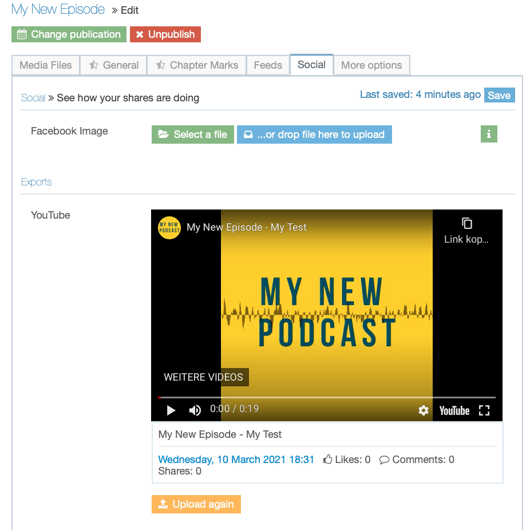The width and height of the screenshot is (530, 530).
Task: Upload the YouTube export again
Action: pyautogui.click(x=196, y=504)
